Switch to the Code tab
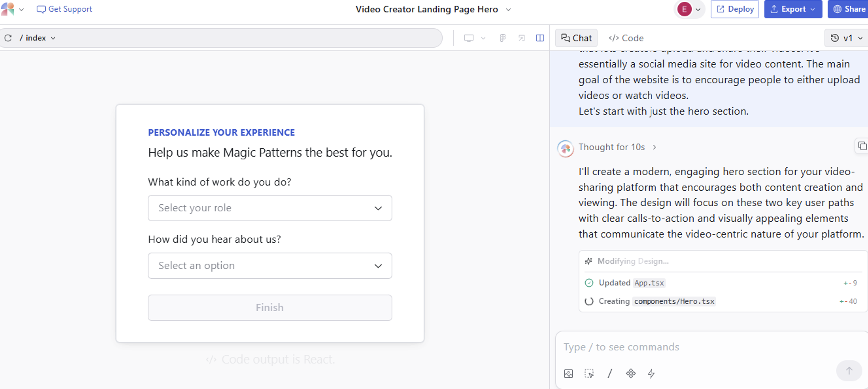Viewport: 868px width, 389px height. pos(626,38)
